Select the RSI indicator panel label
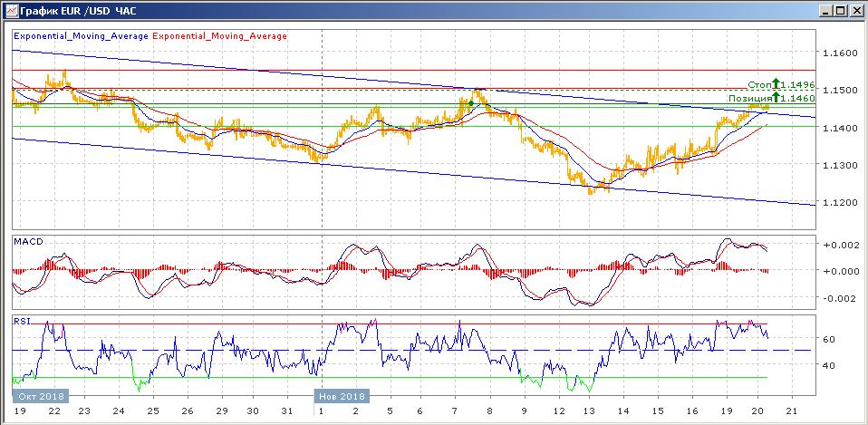This screenshot has width=868, height=425. point(22,320)
